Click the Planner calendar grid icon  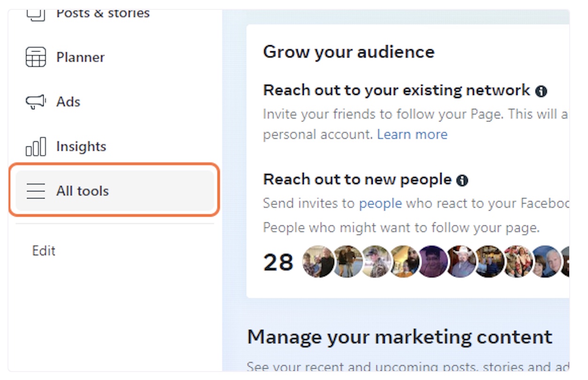coord(36,57)
